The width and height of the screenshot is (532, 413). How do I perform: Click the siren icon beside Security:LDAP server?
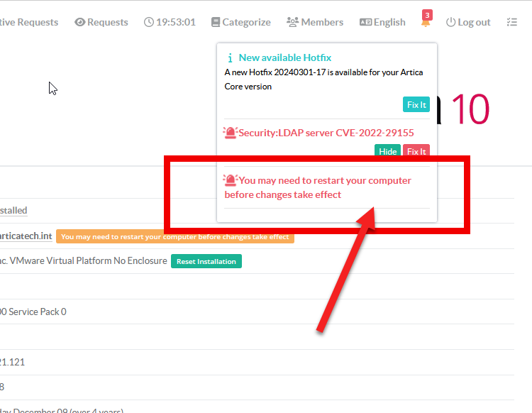pos(231,133)
